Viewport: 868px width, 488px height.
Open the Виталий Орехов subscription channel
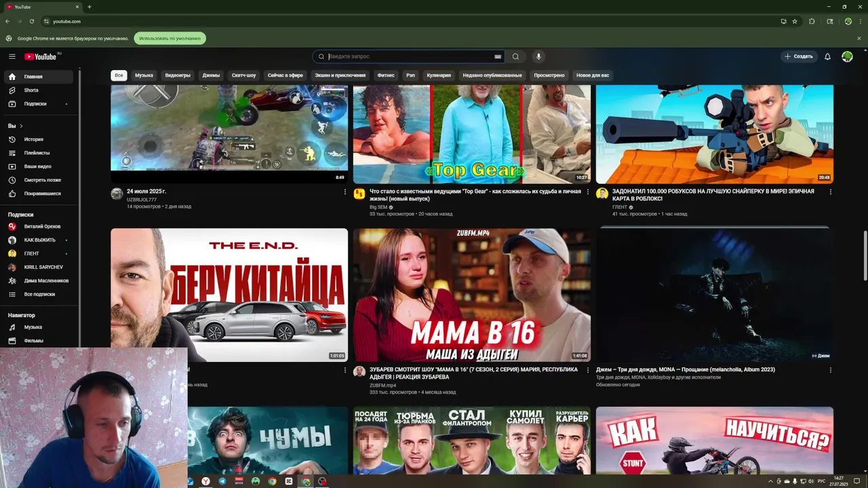40,226
